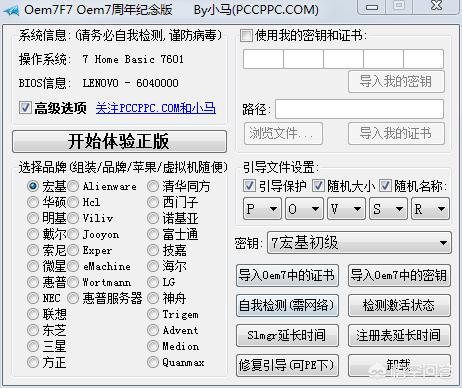
Task: Expand the dropdown showing letter R
Action: 431,209
